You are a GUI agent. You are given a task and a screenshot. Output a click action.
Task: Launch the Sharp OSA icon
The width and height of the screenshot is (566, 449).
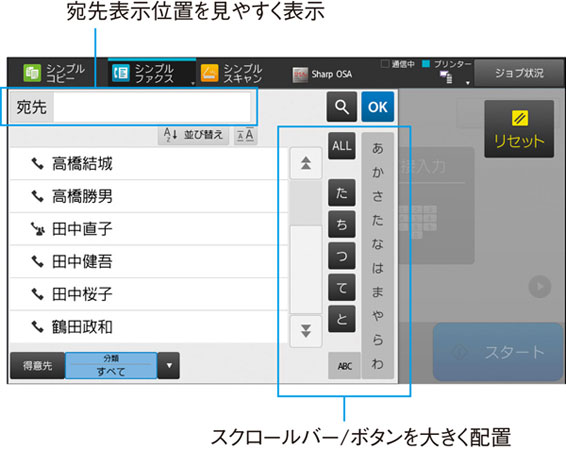tap(300, 75)
